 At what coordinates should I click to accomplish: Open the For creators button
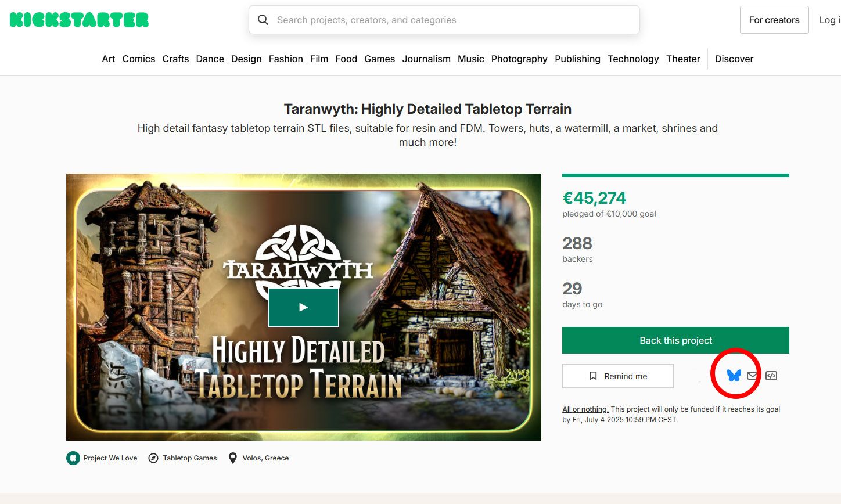[774, 20]
